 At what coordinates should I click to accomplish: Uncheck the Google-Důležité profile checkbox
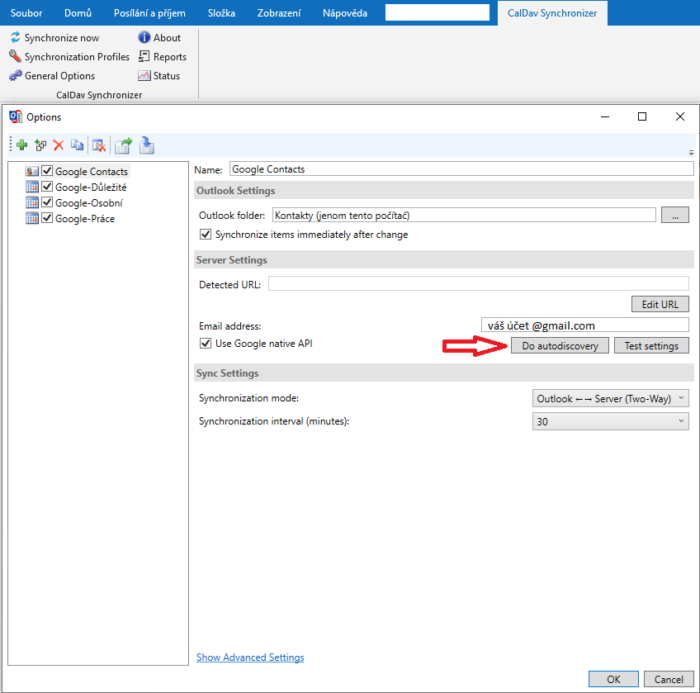tap(47, 187)
